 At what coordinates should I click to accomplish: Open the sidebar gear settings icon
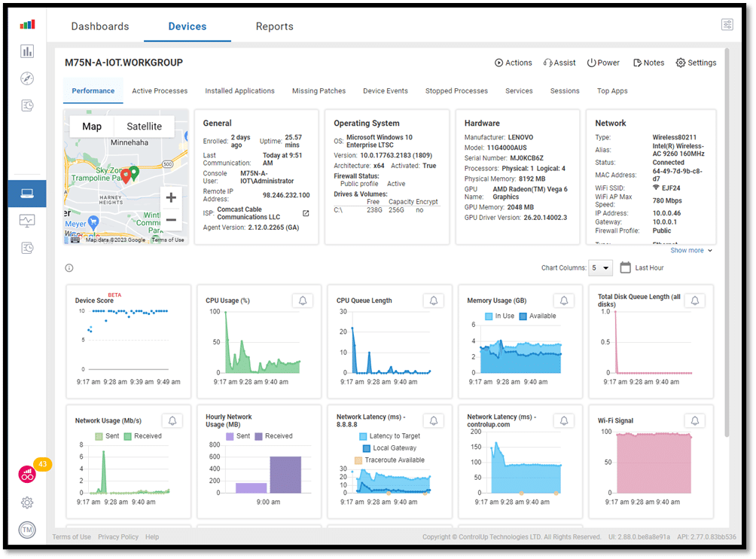click(x=27, y=502)
